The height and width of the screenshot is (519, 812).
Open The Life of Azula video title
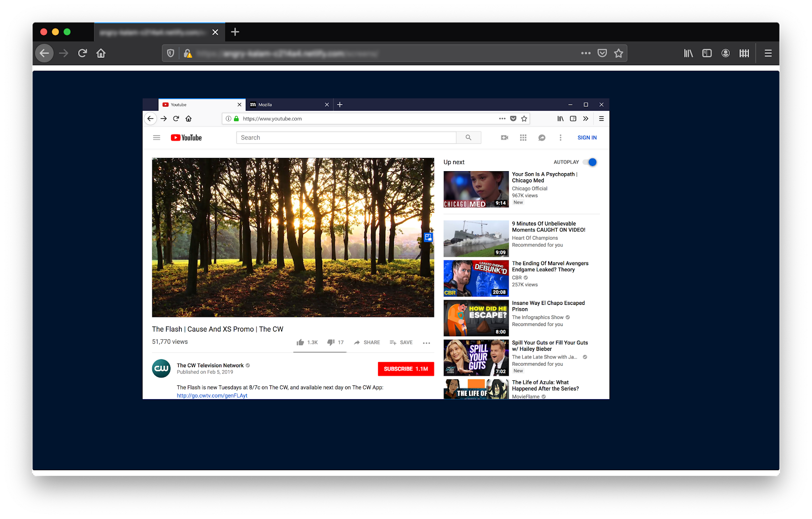click(545, 385)
